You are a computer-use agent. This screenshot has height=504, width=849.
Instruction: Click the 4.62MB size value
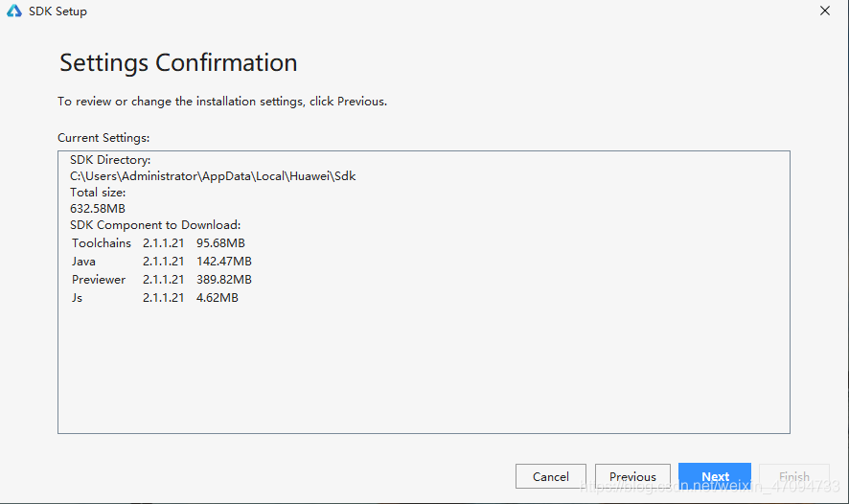(x=218, y=298)
